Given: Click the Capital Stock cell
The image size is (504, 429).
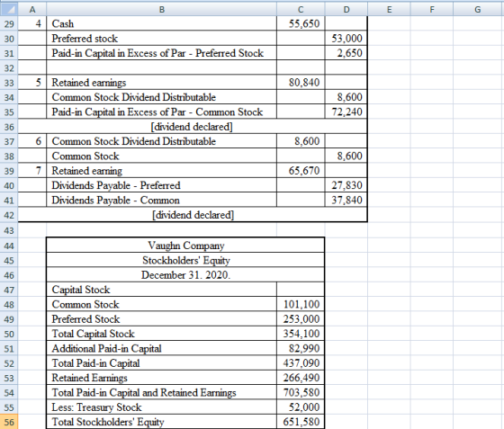Looking at the screenshot, I should [162, 290].
